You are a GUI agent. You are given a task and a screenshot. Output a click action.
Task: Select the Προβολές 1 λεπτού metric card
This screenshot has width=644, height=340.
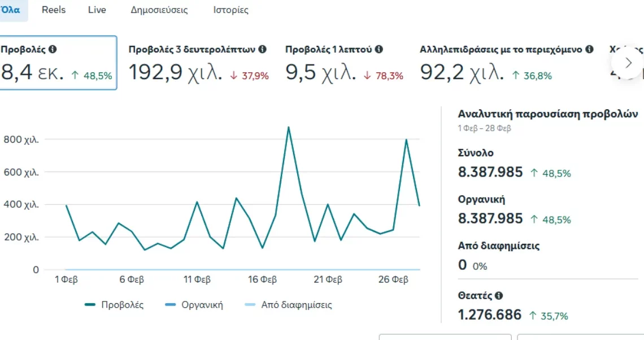pos(343,63)
